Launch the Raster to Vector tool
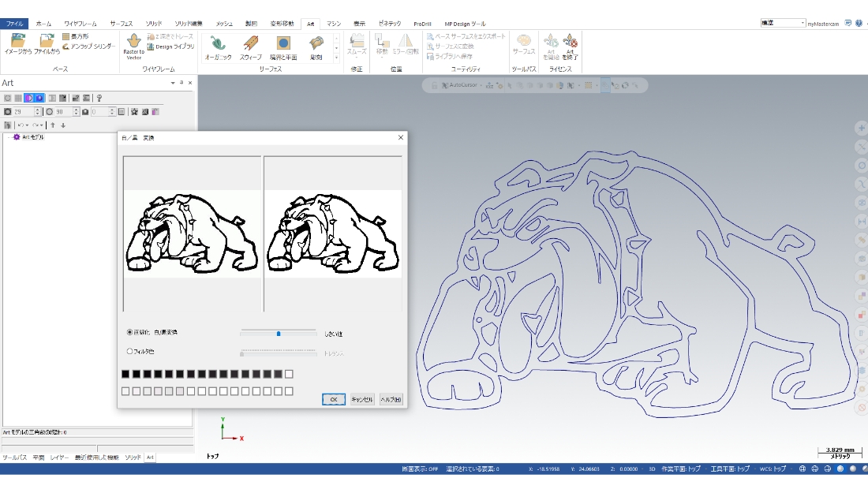Viewport: 868px width, 489px height. [133, 47]
